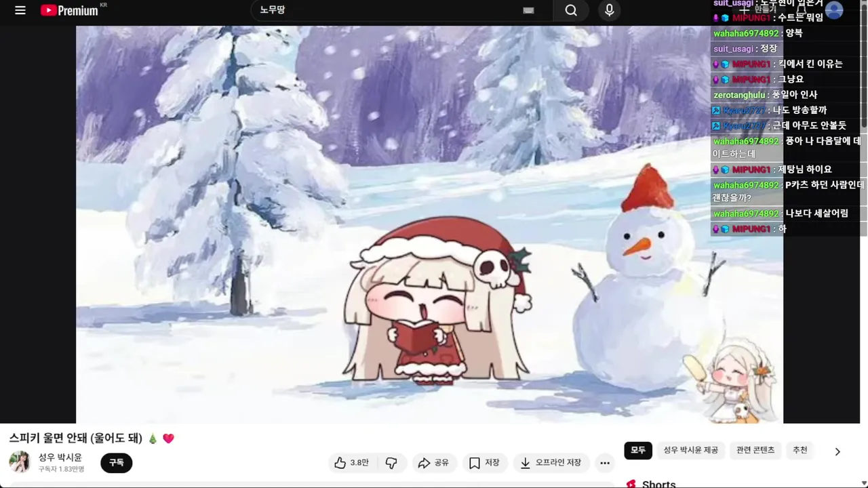The image size is (868, 488).
Task: Click the magnifier search button
Action: (571, 10)
